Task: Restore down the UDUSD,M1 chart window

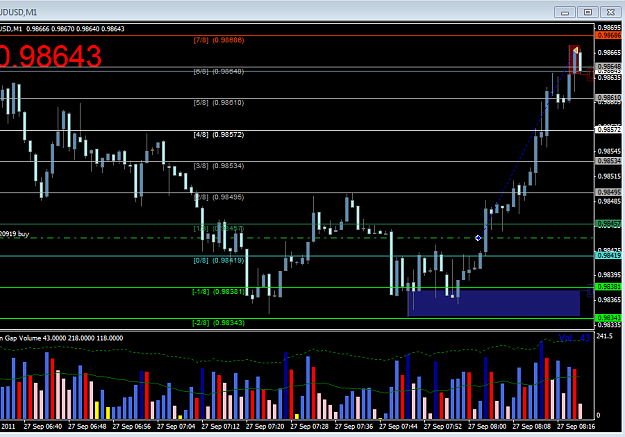Action: (x=588, y=12)
